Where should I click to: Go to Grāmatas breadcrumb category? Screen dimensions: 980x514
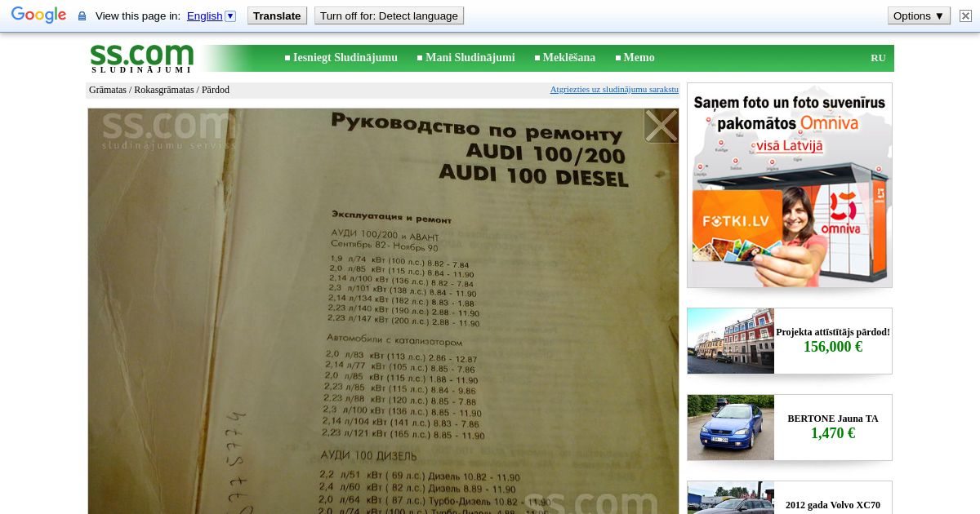tap(108, 90)
